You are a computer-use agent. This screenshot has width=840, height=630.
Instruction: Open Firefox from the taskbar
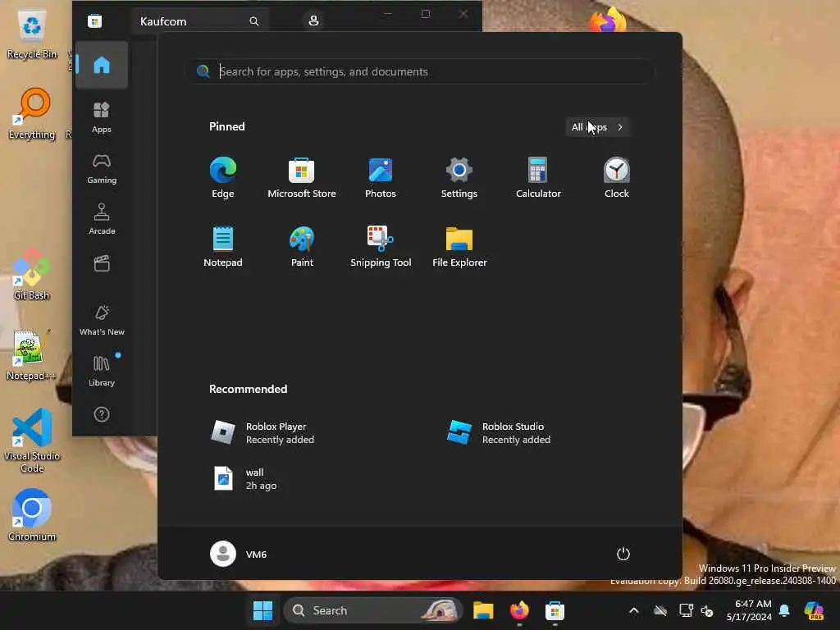point(519,610)
